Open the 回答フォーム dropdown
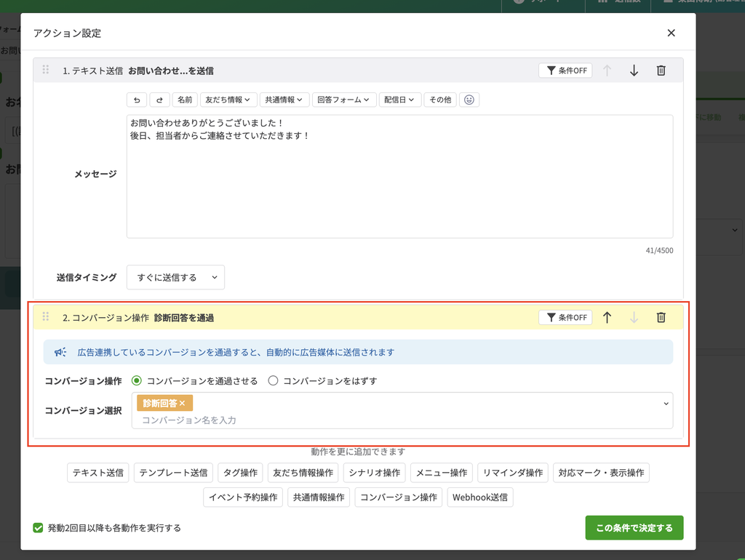This screenshot has width=745, height=560. click(x=344, y=100)
